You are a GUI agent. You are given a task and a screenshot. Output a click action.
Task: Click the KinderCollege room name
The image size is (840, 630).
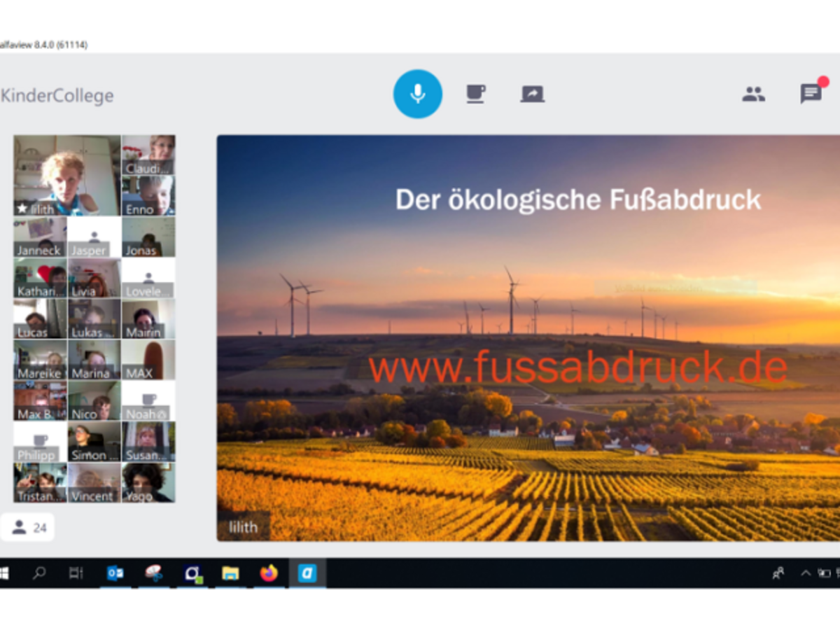57,96
